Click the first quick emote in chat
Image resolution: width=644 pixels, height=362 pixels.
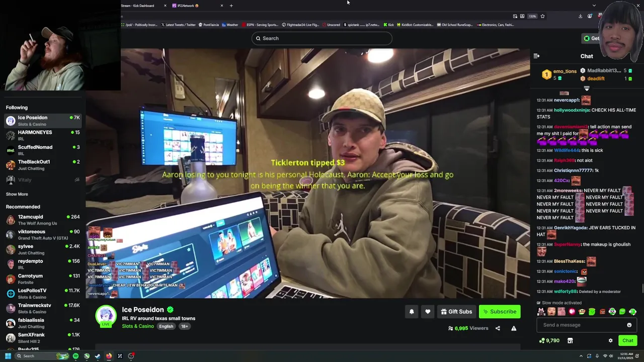coord(541,312)
